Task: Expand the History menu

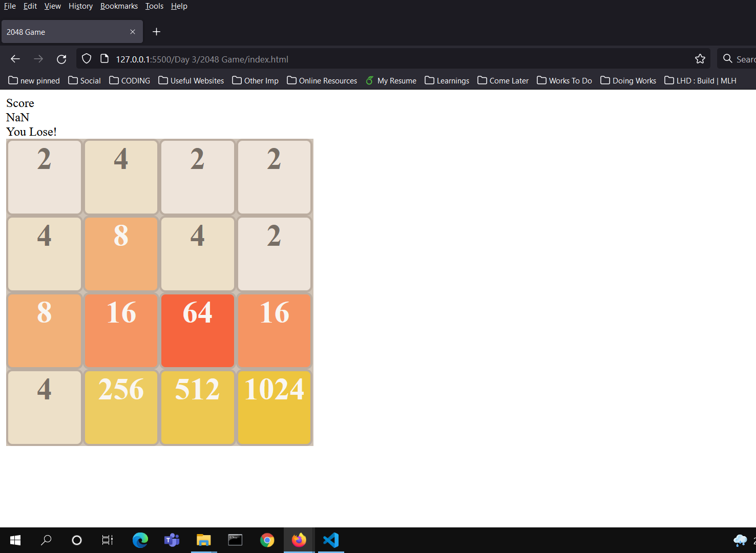Action: point(80,6)
